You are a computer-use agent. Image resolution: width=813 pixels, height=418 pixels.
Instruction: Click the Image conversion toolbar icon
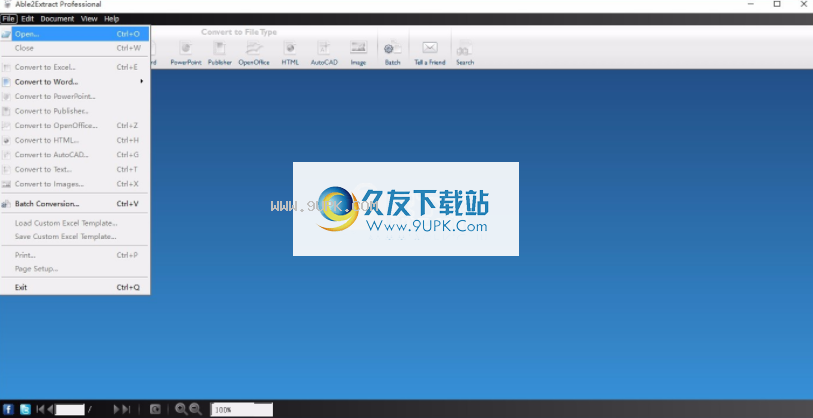[x=358, y=49]
